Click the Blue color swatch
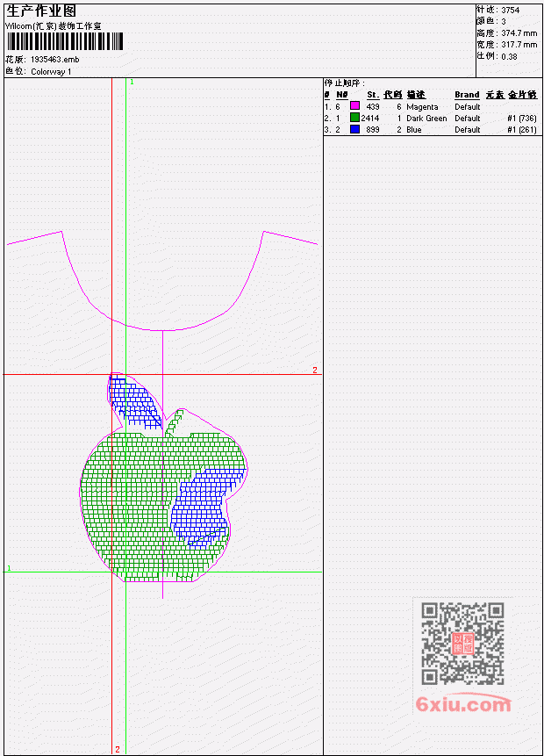 354,129
